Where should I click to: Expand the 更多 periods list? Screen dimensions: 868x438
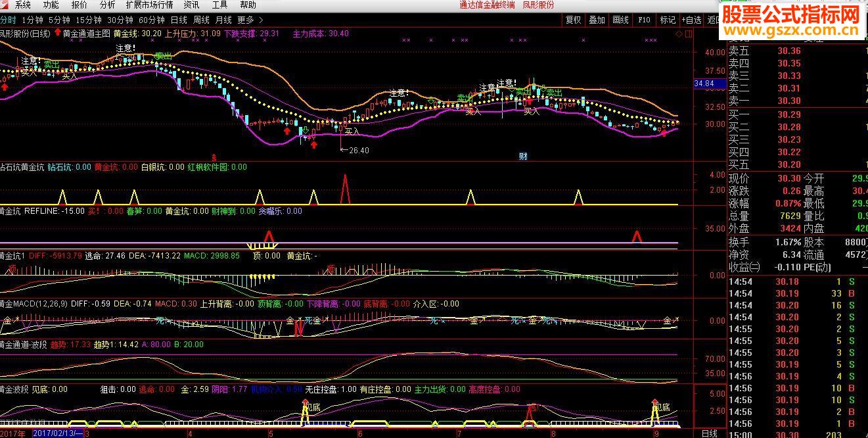point(250,20)
